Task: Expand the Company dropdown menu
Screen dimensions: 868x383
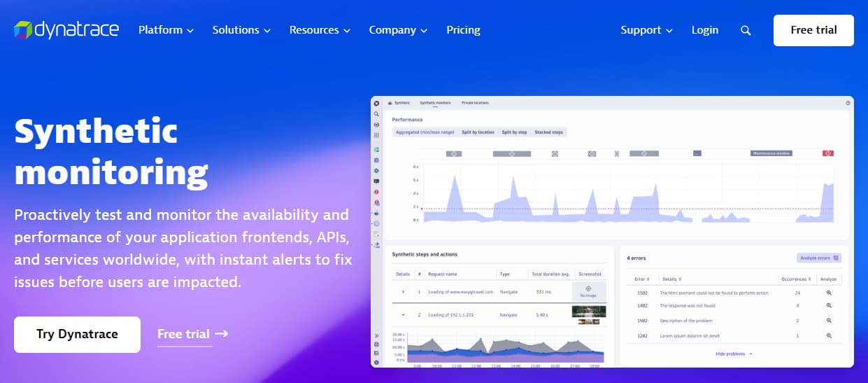Action: point(398,30)
